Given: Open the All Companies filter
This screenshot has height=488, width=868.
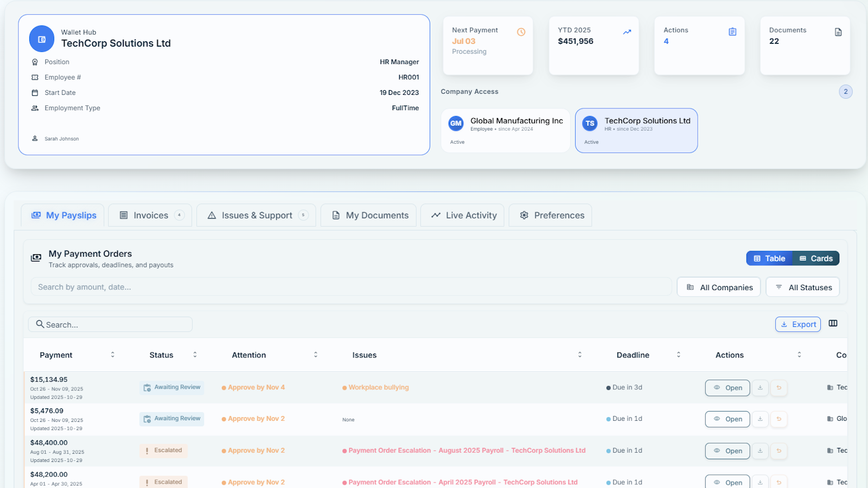Looking at the screenshot, I should [x=718, y=287].
